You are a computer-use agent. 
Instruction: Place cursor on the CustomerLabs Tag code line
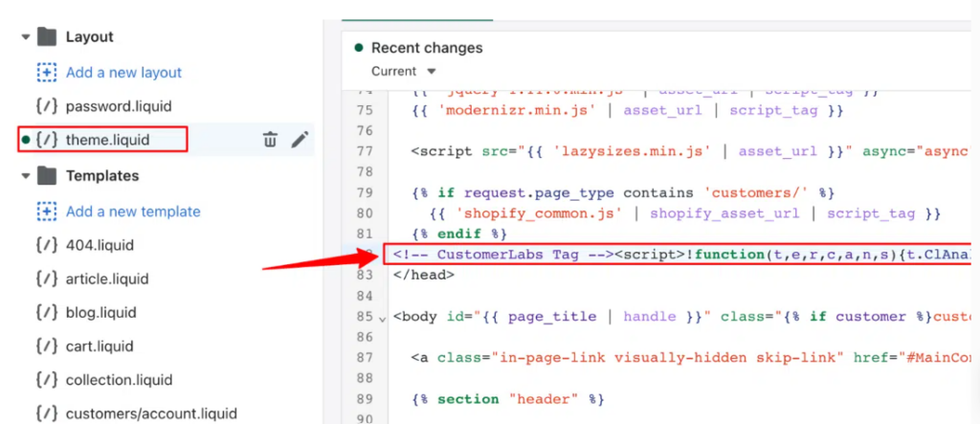[x=670, y=255]
